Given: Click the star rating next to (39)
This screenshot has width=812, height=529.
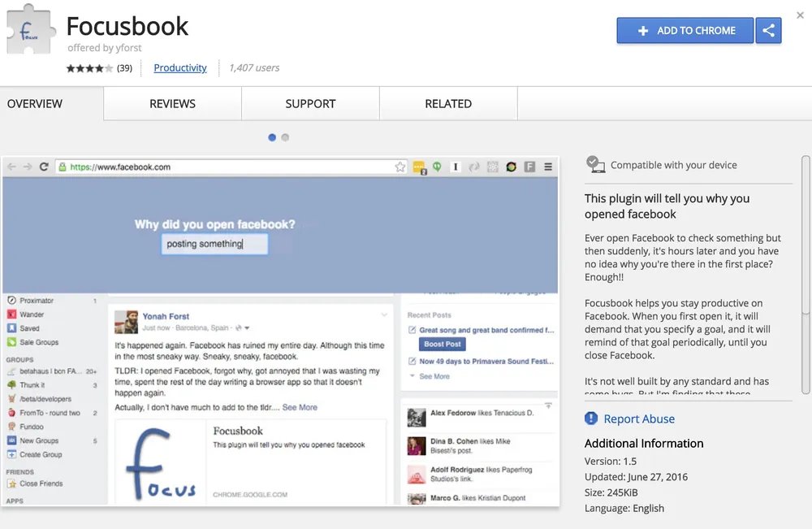Looking at the screenshot, I should click(89, 68).
